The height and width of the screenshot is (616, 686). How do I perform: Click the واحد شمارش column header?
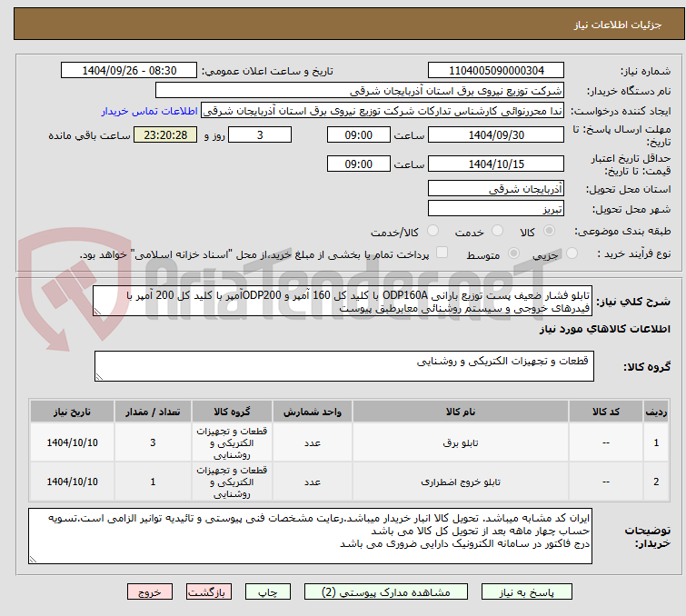[x=313, y=412]
